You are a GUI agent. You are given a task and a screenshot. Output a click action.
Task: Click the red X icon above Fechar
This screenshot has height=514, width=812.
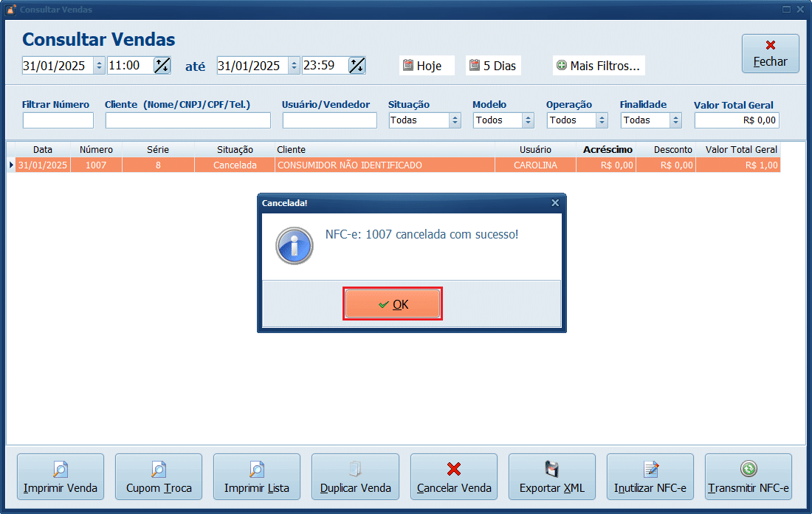point(771,45)
